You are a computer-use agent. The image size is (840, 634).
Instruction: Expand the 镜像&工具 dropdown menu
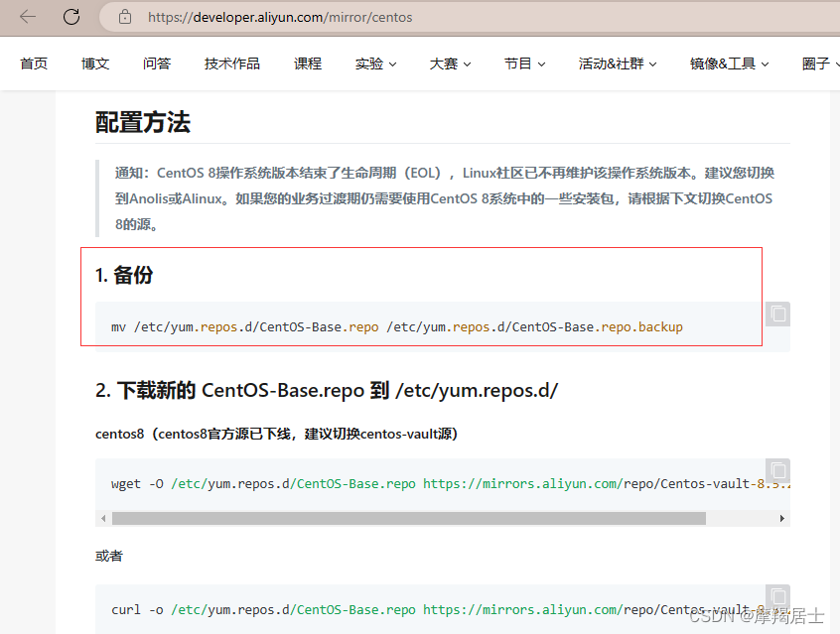[729, 63]
